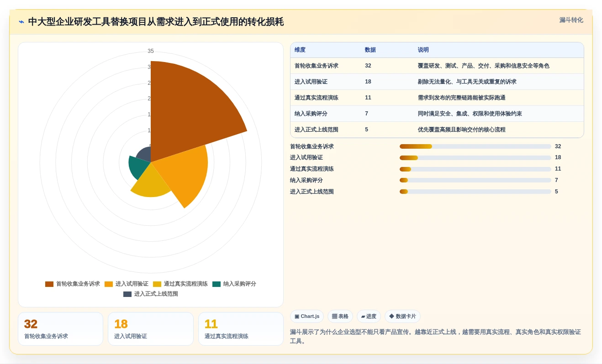Toggle the 进入正式上线范围 legend swatch
The width and height of the screenshot is (602, 364).
point(127,294)
